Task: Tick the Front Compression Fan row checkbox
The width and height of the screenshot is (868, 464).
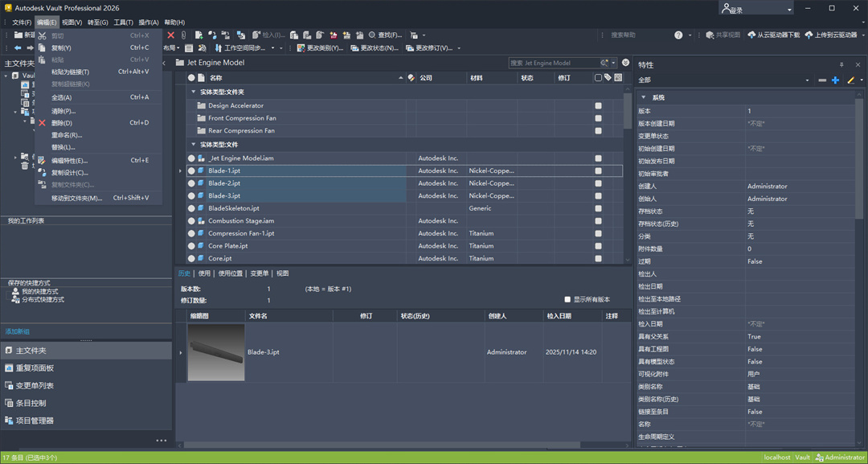Action: coord(598,118)
